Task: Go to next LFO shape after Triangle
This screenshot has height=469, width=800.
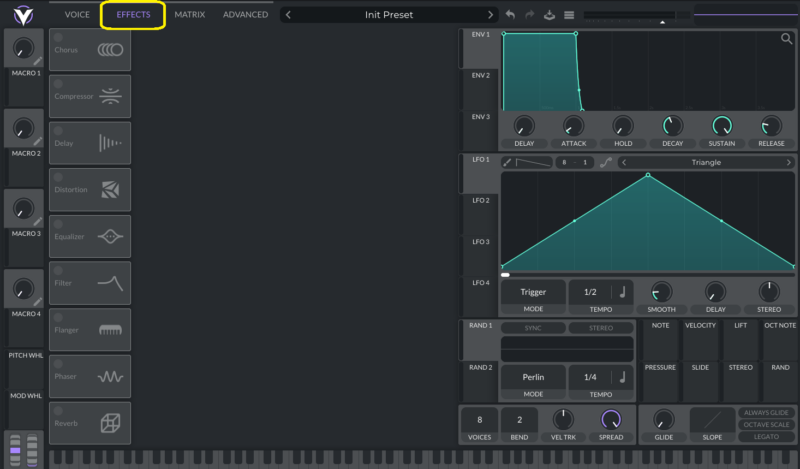Action: [x=788, y=162]
